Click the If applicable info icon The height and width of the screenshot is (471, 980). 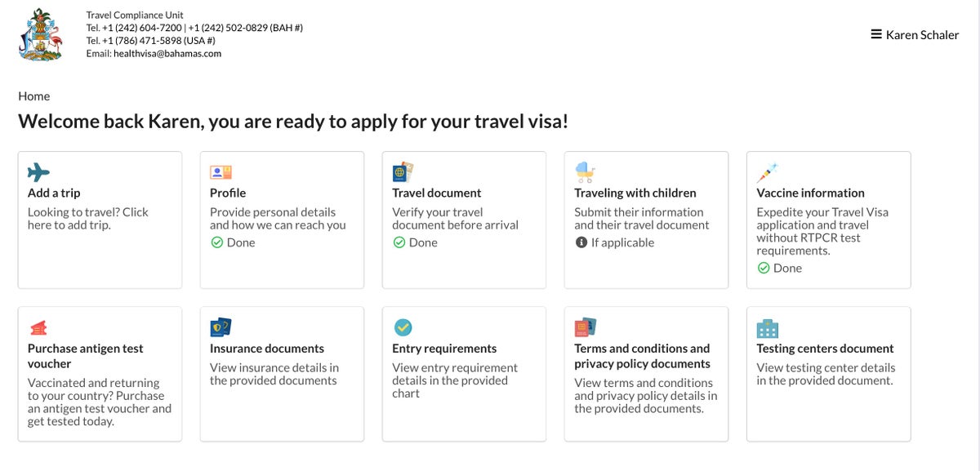pos(581,242)
